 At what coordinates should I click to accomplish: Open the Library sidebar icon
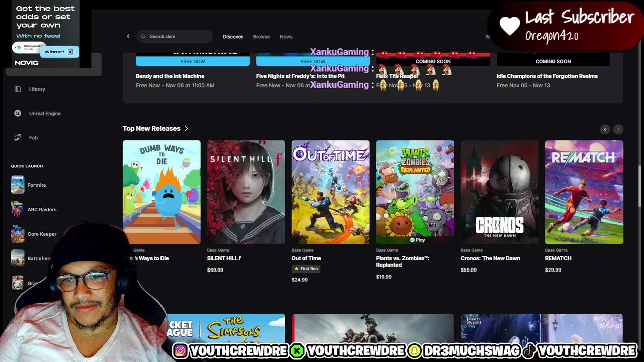pyautogui.click(x=18, y=89)
